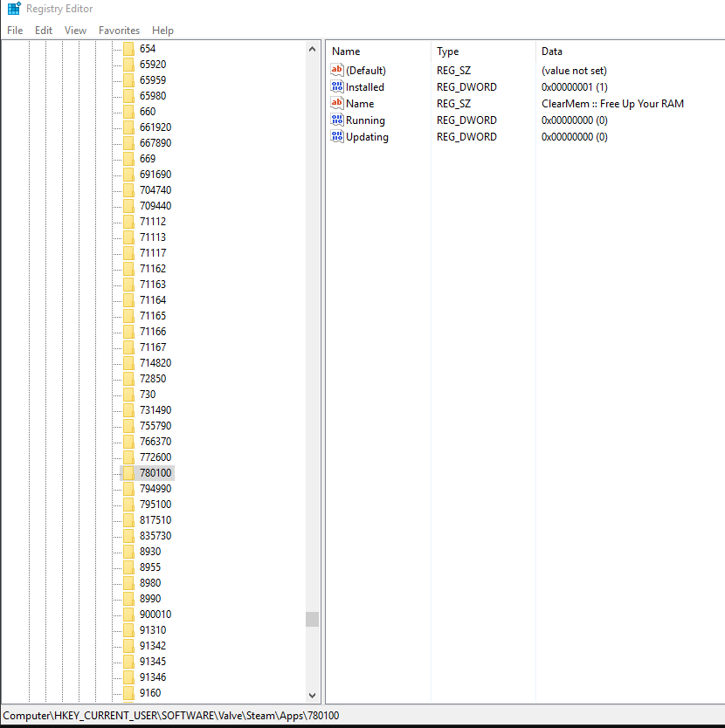Image resolution: width=725 pixels, height=728 pixels.
Task: Click the REG_SZ icon beside (Default)
Action: (337, 70)
